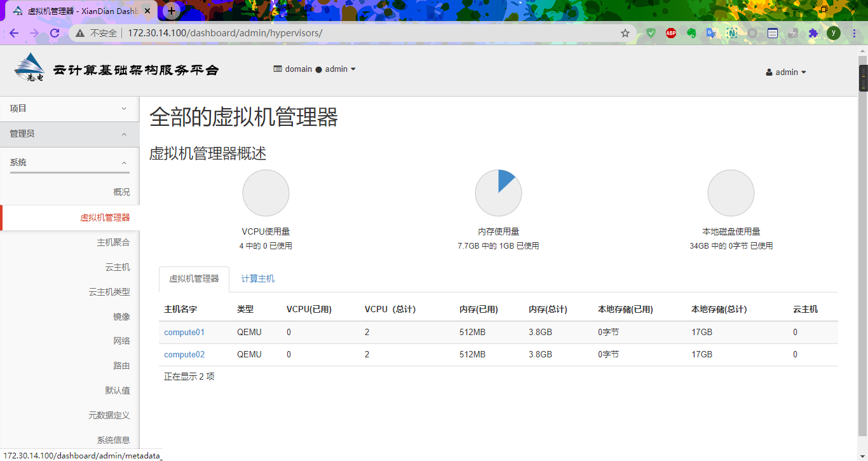The image size is (868, 461).
Task: Click the green shield extension icon
Action: pyautogui.click(x=650, y=32)
